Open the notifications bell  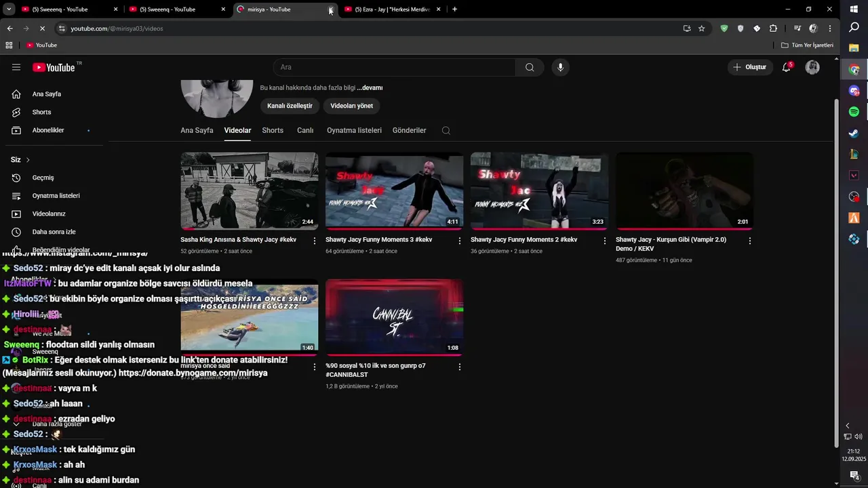pos(787,67)
